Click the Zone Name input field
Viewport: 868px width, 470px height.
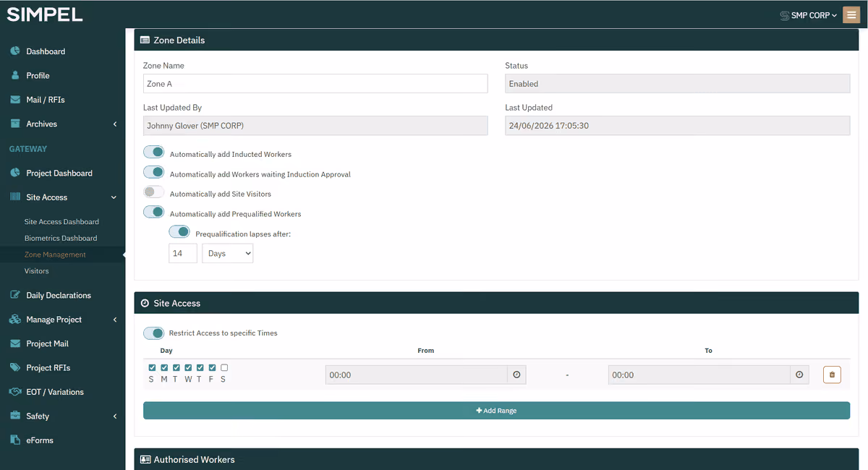point(315,83)
